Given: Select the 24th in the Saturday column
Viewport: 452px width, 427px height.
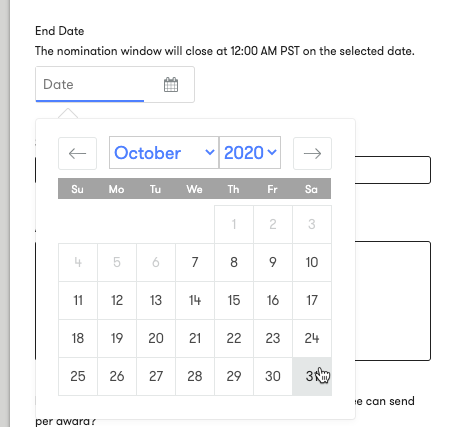Looking at the screenshot, I should (x=312, y=338).
